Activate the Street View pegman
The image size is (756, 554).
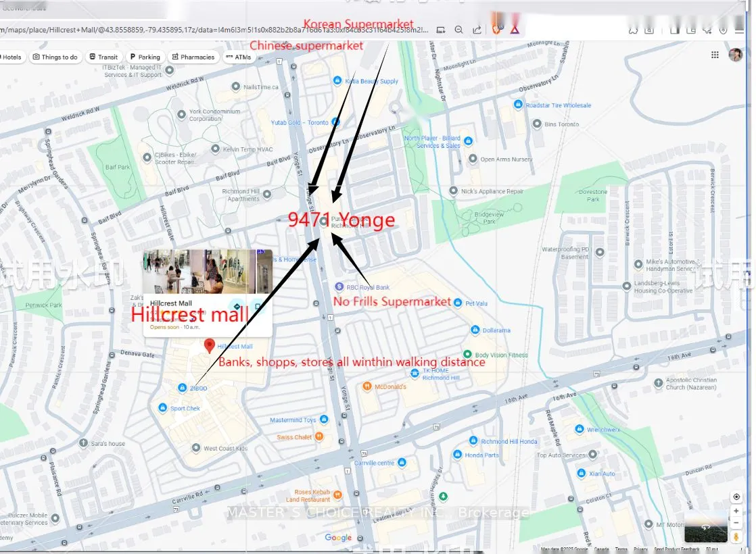736,536
